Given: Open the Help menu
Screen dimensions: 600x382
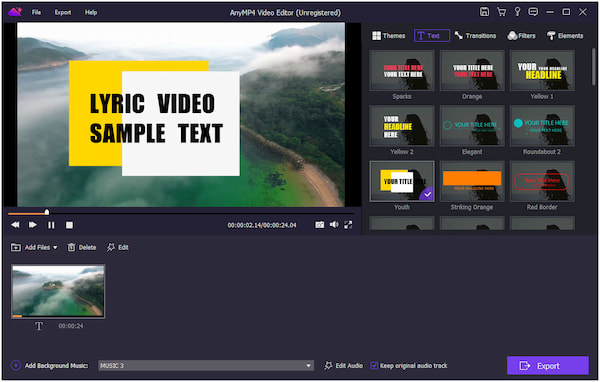Looking at the screenshot, I should [91, 12].
